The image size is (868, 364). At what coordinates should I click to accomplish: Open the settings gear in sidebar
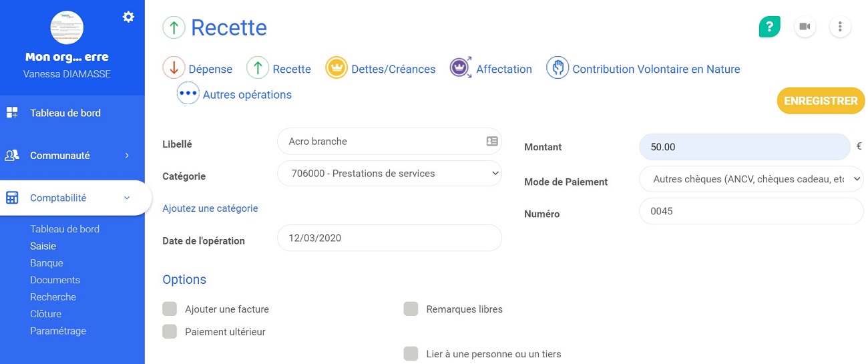point(128,17)
